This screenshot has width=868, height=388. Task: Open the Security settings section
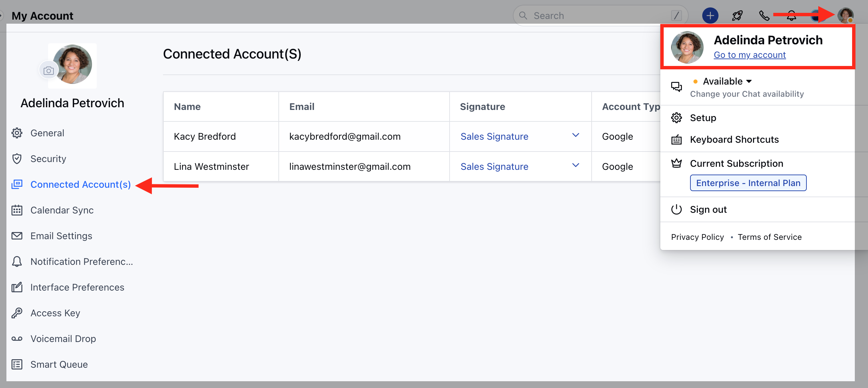click(48, 159)
